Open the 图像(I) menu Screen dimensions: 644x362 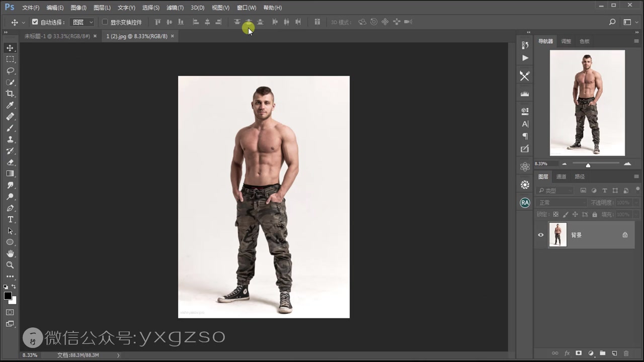click(78, 8)
